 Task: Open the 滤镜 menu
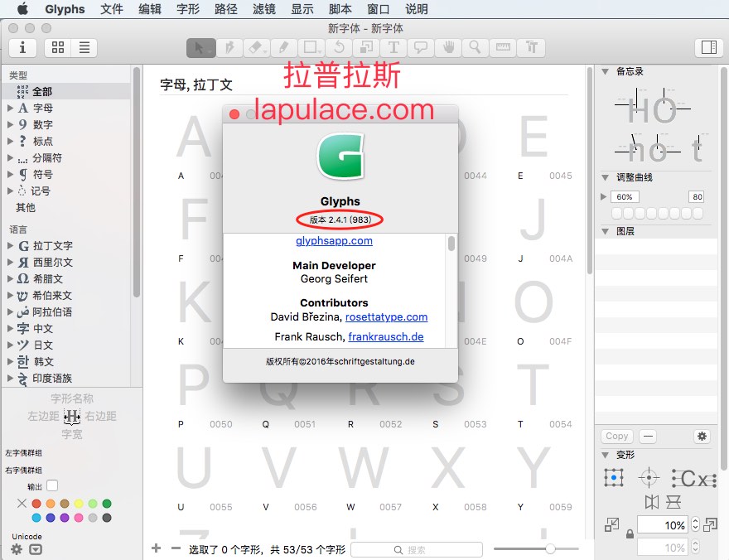(x=263, y=9)
